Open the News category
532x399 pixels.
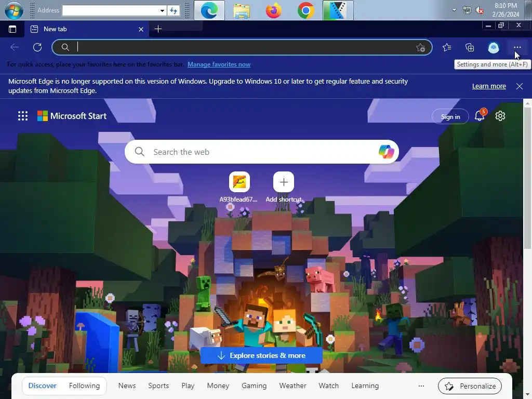coord(127,386)
